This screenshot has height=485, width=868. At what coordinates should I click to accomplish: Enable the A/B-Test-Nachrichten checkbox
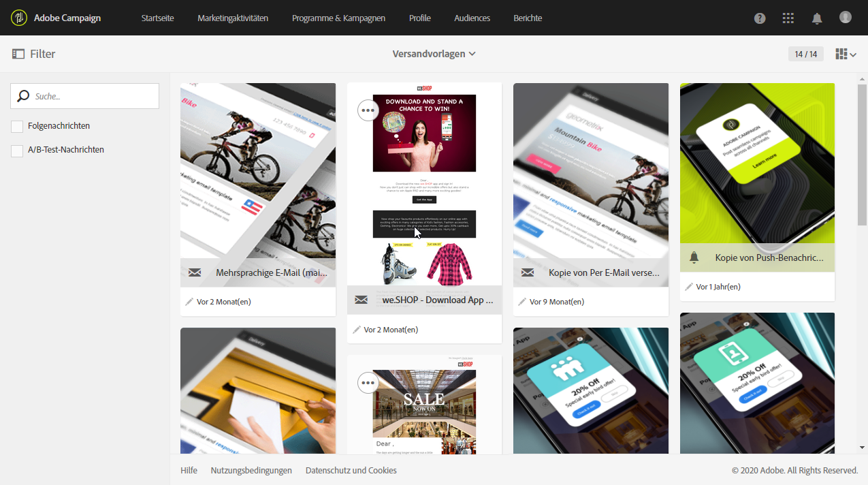[x=17, y=151]
